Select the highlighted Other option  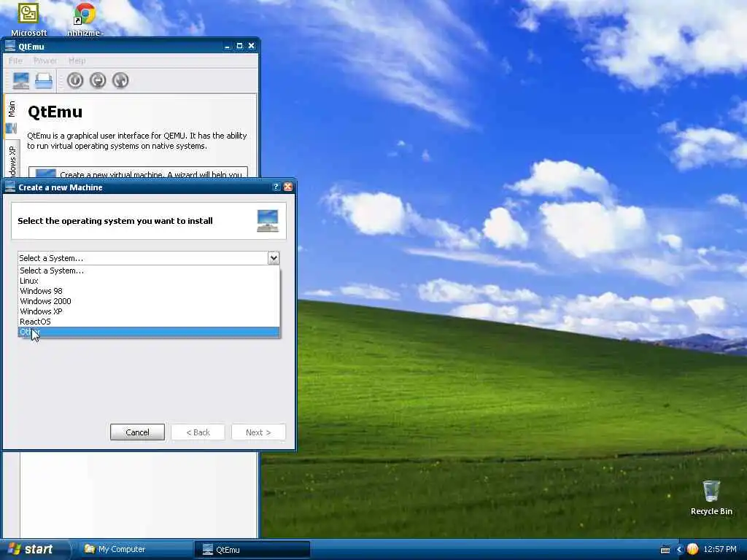pyautogui.click(x=149, y=332)
